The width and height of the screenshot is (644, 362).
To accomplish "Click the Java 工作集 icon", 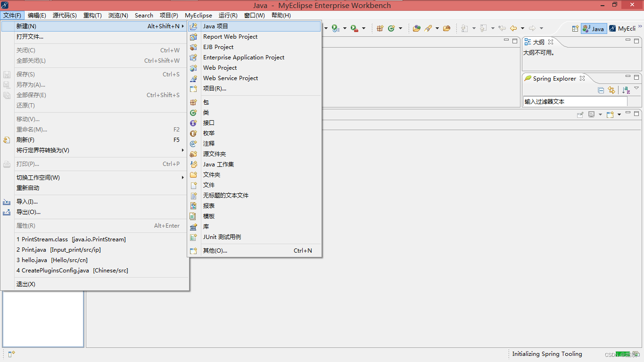I will tap(193, 165).
